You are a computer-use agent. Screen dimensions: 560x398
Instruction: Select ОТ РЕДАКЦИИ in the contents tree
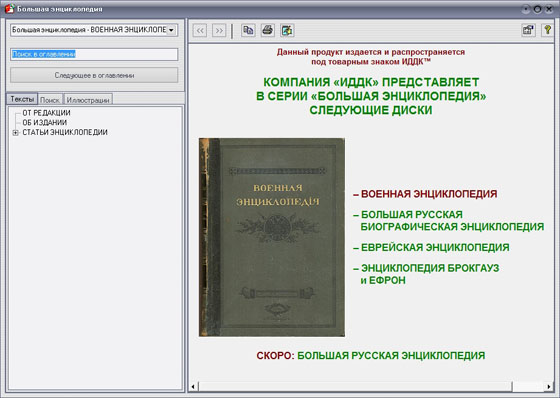(x=46, y=113)
